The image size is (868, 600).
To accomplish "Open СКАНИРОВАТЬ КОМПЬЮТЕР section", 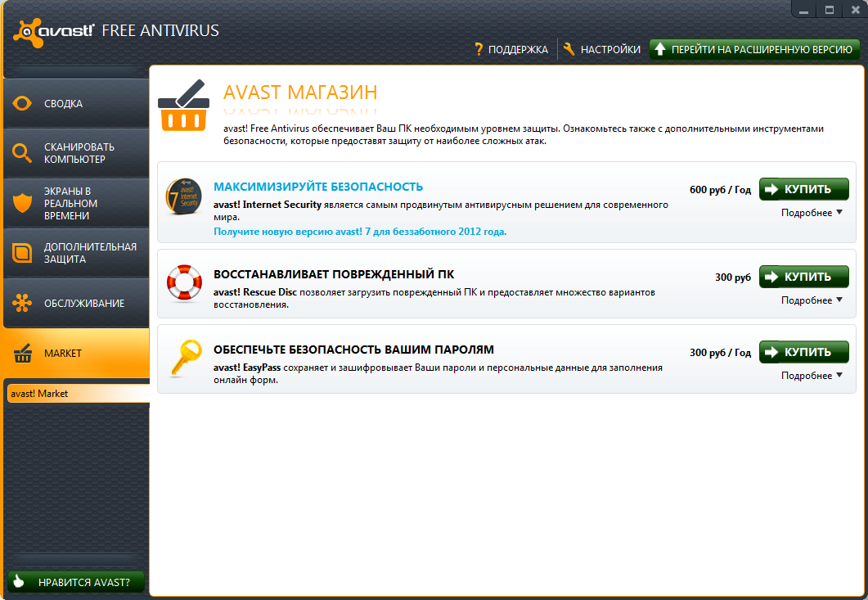I will point(76,153).
